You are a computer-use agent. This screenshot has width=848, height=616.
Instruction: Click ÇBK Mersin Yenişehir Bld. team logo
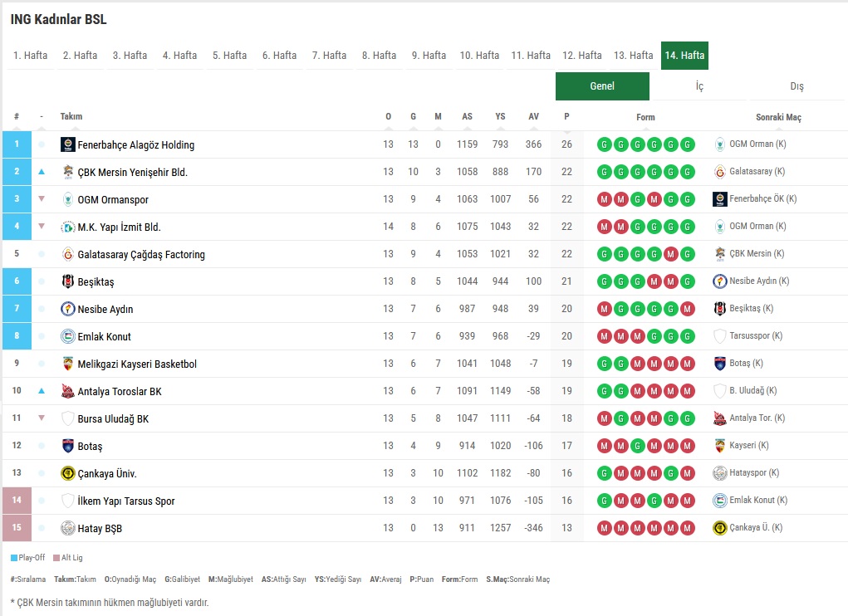pyautogui.click(x=67, y=172)
